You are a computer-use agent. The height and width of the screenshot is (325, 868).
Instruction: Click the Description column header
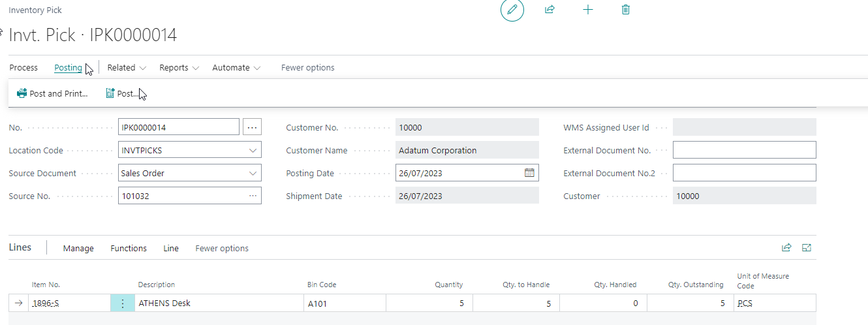157,285
